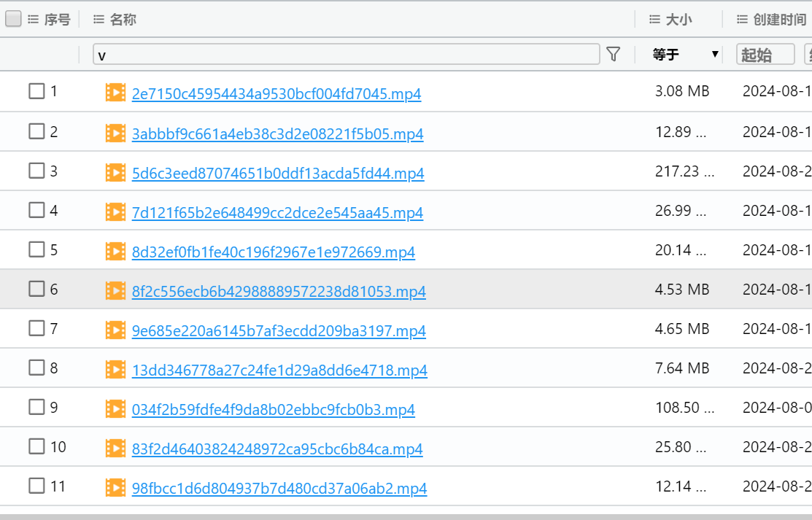Focus the name filter input containing v
Screen dimensions: 812x520
point(346,54)
